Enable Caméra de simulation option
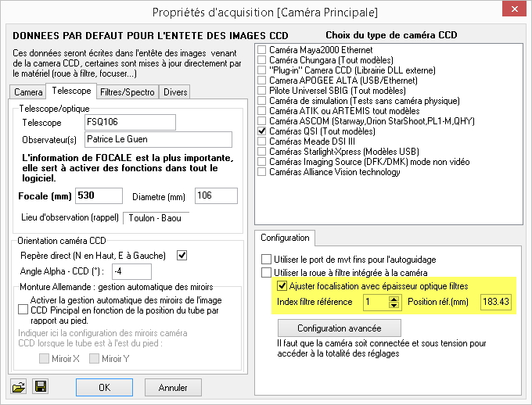This screenshot has width=532, height=405. 261,101
